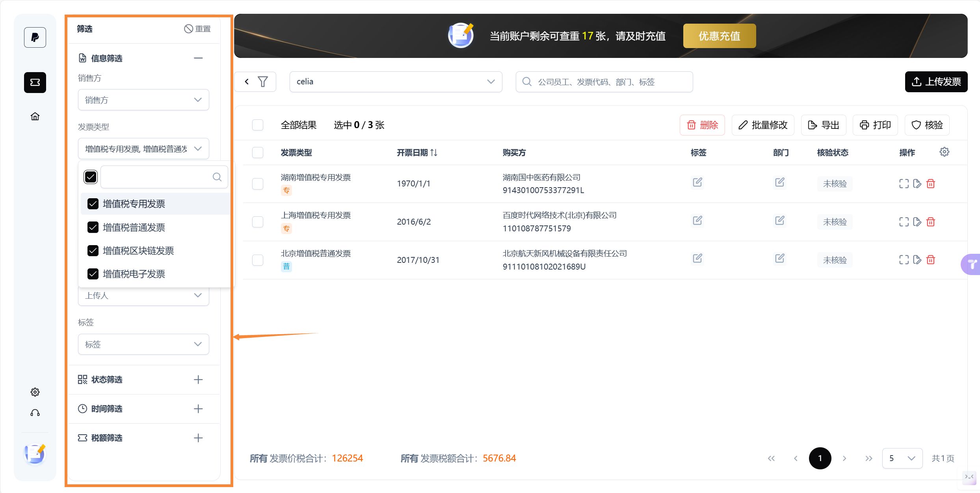The width and height of the screenshot is (980, 493).
Task: Toggle the filter funnel icon
Action: 263,82
